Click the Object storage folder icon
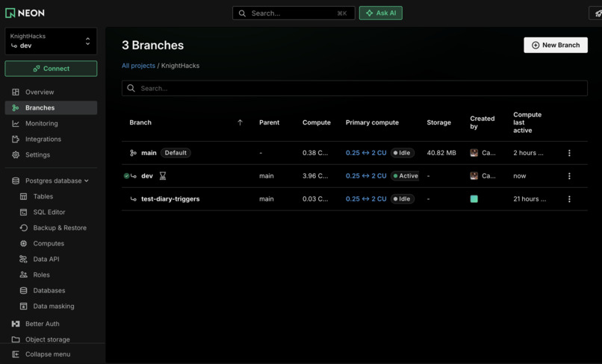Viewport: 602px width, 364px height. pyautogui.click(x=16, y=339)
